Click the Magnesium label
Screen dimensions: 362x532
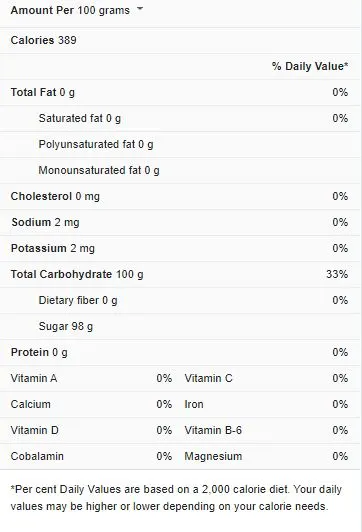pos(213,457)
